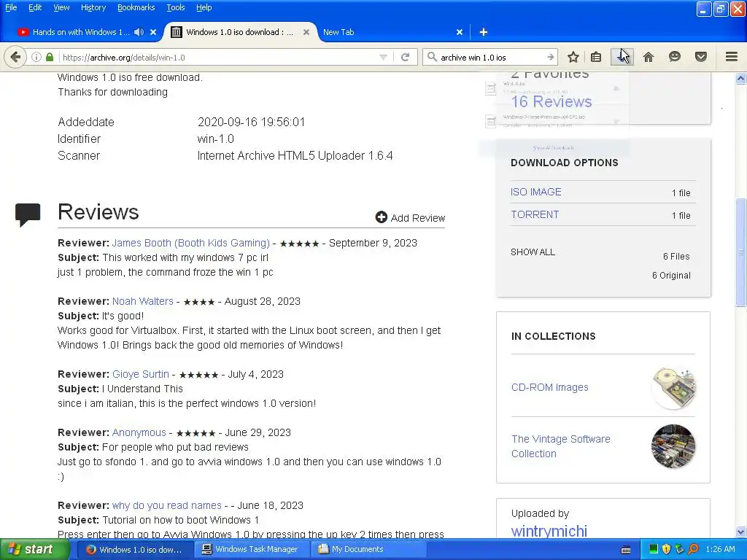Click the Add Review plus icon
The height and width of the screenshot is (560, 747).
pyautogui.click(x=381, y=217)
